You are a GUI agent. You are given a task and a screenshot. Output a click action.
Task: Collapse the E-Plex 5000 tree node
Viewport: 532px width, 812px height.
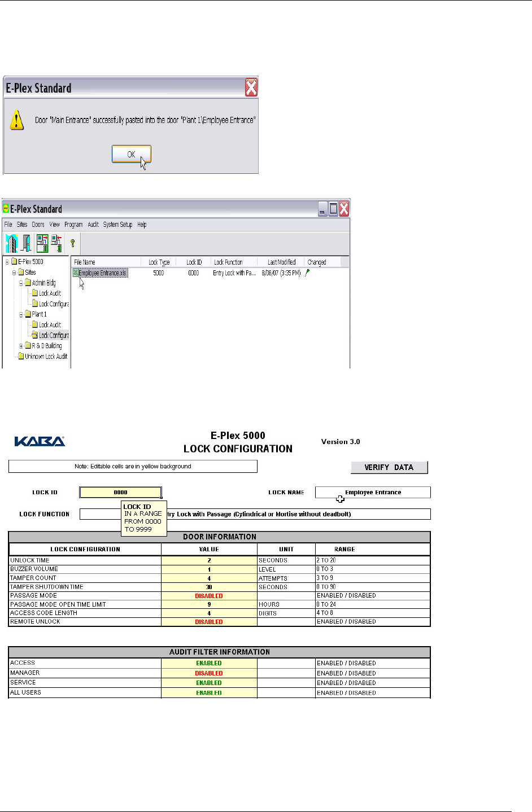7,262
